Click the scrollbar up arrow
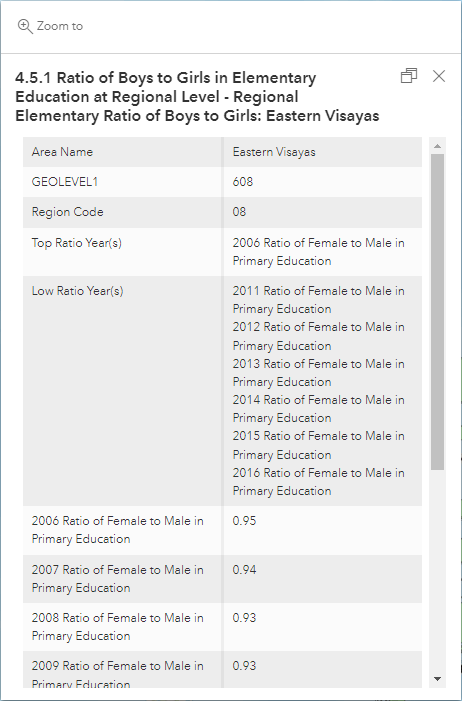Image resolution: width=462 pixels, height=701 pixels. [437, 146]
